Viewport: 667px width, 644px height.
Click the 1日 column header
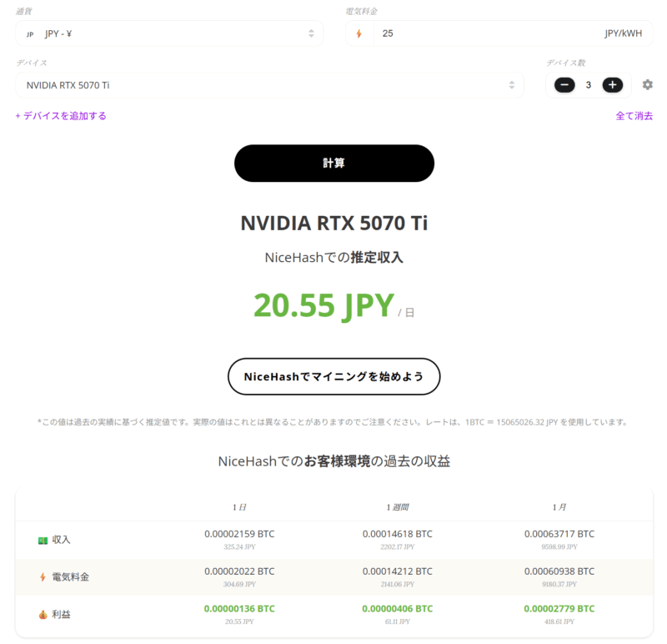click(x=239, y=507)
